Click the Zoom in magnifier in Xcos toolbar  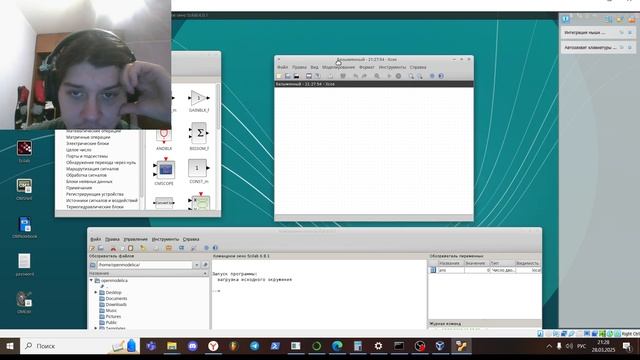point(411,76)
